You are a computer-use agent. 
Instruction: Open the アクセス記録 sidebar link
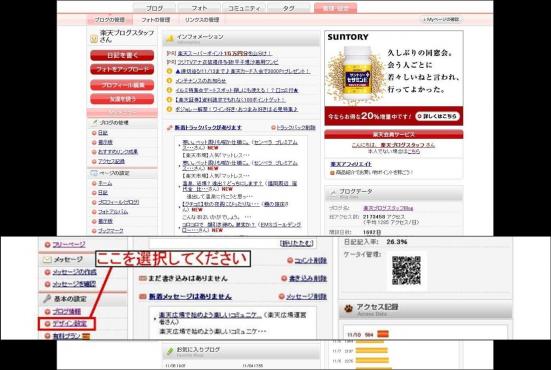click(x=111, y=161)
